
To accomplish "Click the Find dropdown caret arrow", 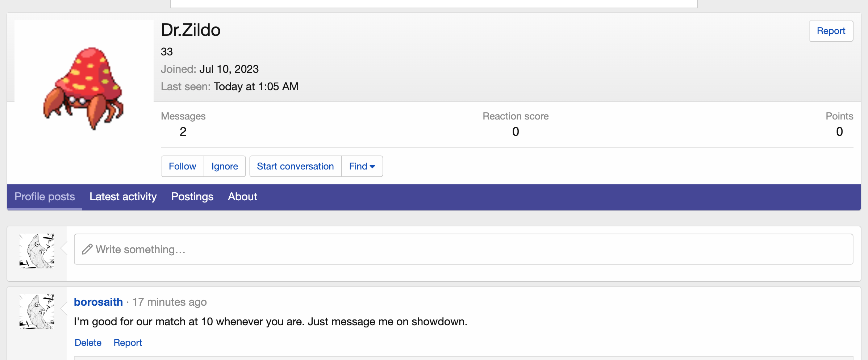I will click(x=372, y=167).
